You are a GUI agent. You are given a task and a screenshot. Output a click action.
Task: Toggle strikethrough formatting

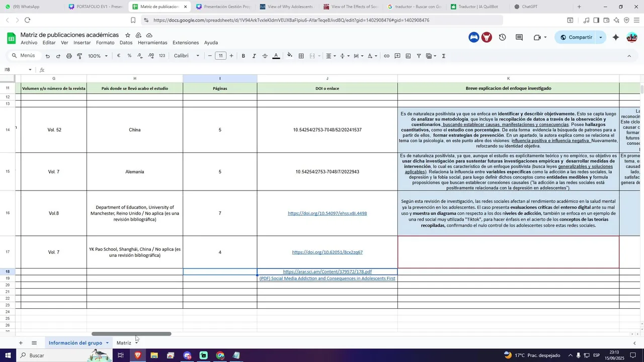pyautogui.click(x=265, y=56)
